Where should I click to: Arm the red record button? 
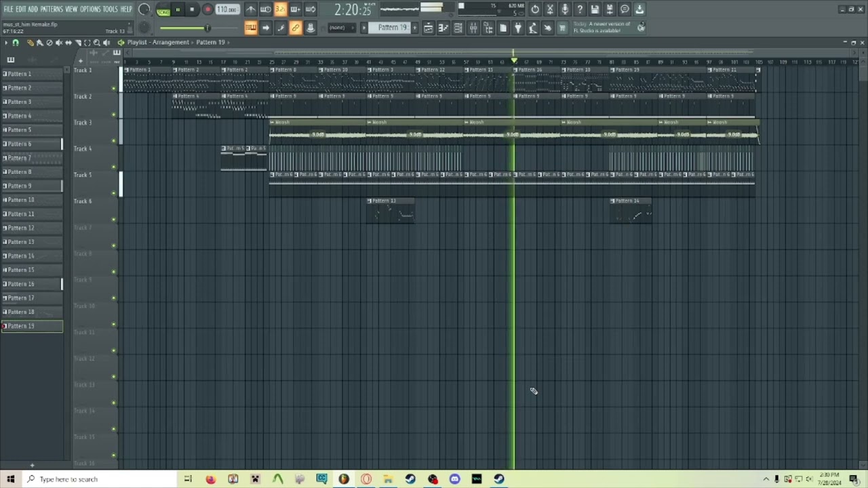pos(208,9)
